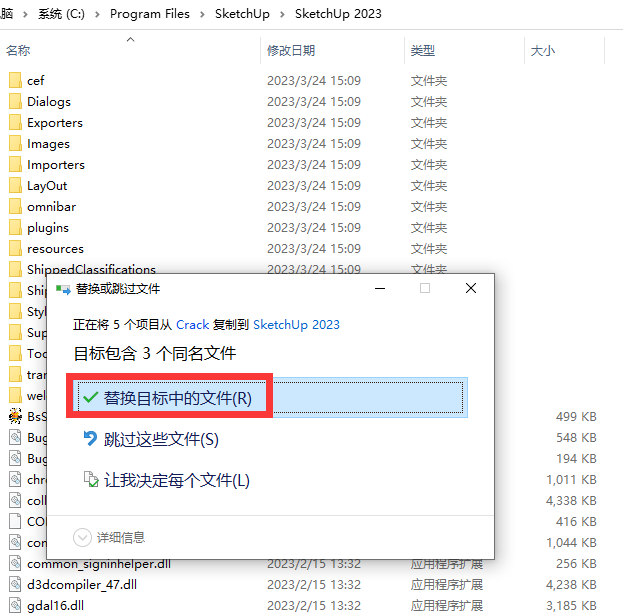Select the omnibar folder icon
This screenshot has height=614, width=623.
click(15, 206)
